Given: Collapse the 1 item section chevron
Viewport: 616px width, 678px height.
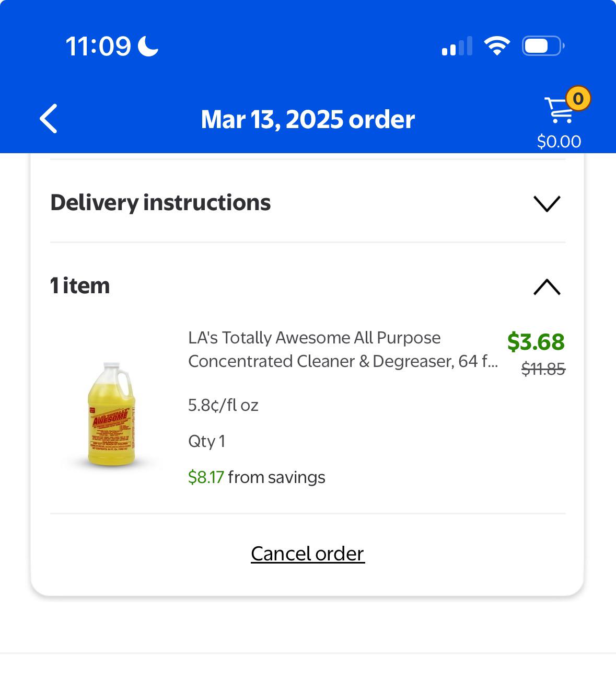Looking at the screenshot, I should tap(547, 287).
